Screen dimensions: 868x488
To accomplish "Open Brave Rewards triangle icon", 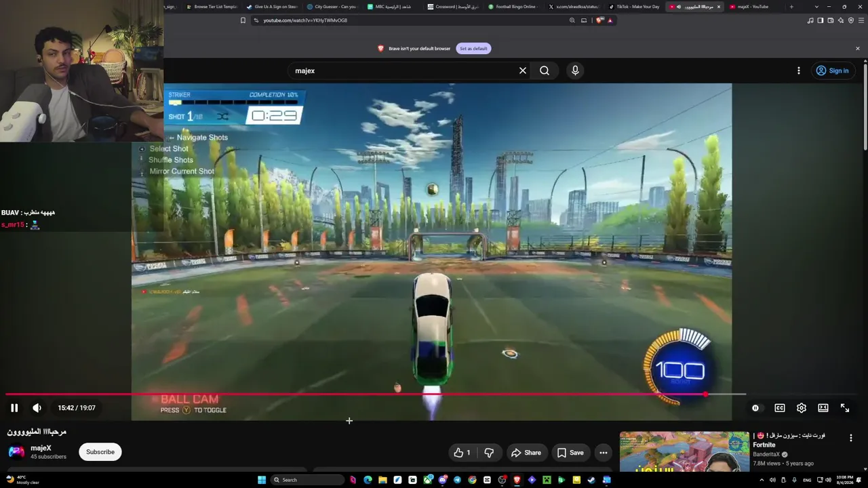I will [x=610, y=20].
